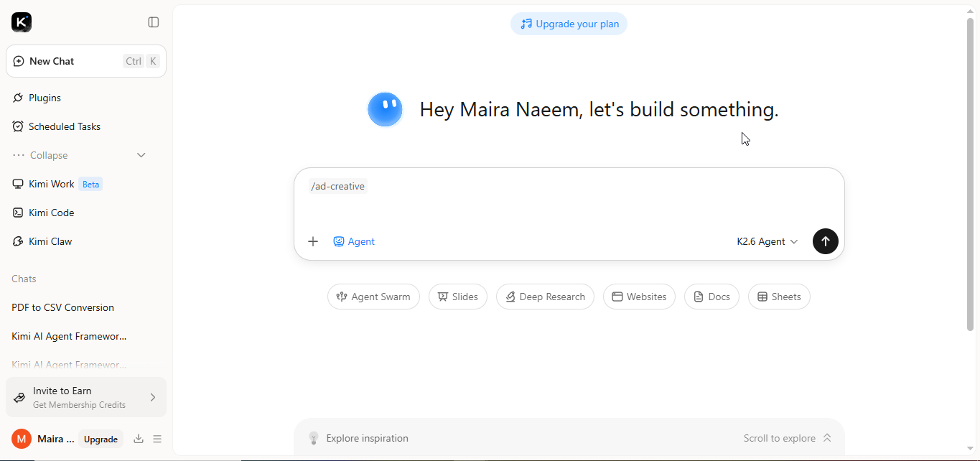Click the plus attach icon

[x=313, y=241]
